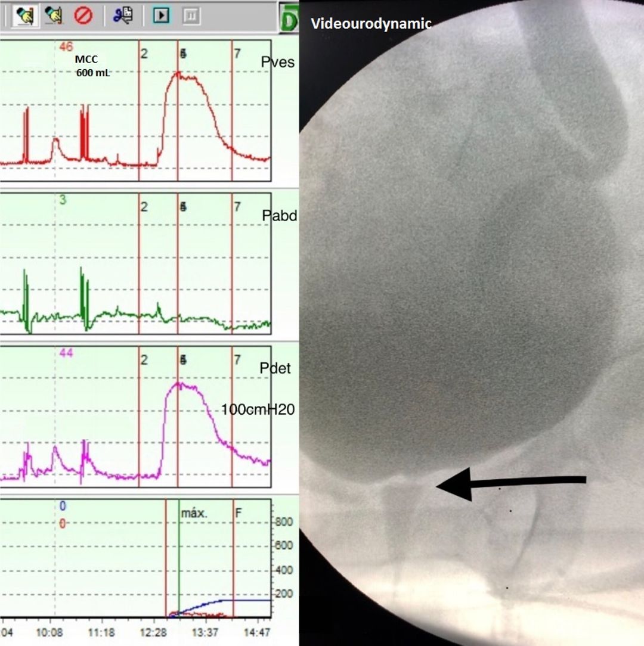This screenshot has width=644, height=646.
Task: Click the fluoroscopy bladder image
Action: tap(471, 323)
